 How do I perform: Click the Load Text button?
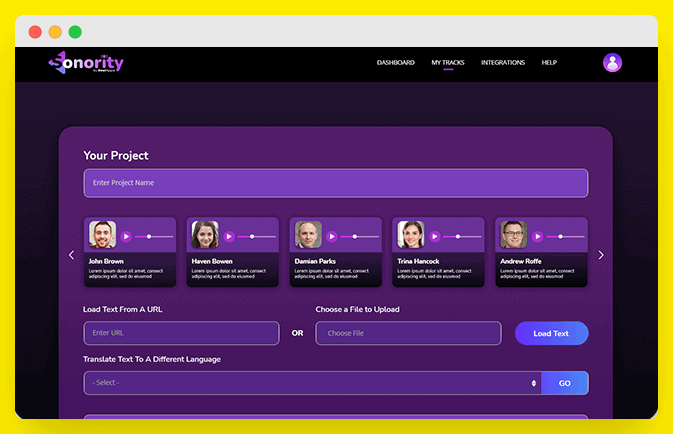[x=552, y=333]
